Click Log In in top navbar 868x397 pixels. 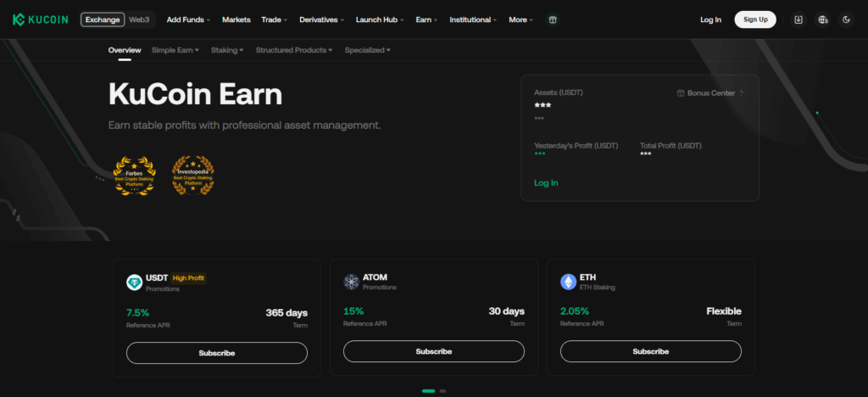click(711, 20)
